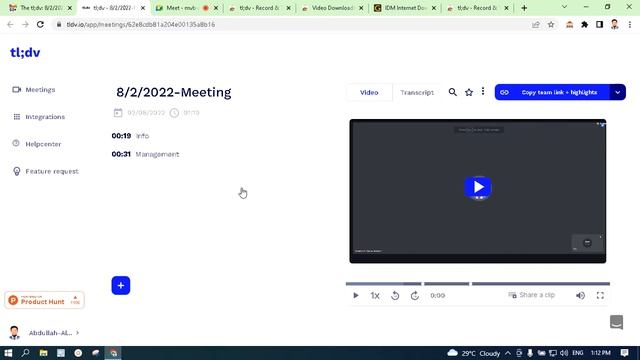
Task: Open Feature request in sidebar
Action: (45, 171)
